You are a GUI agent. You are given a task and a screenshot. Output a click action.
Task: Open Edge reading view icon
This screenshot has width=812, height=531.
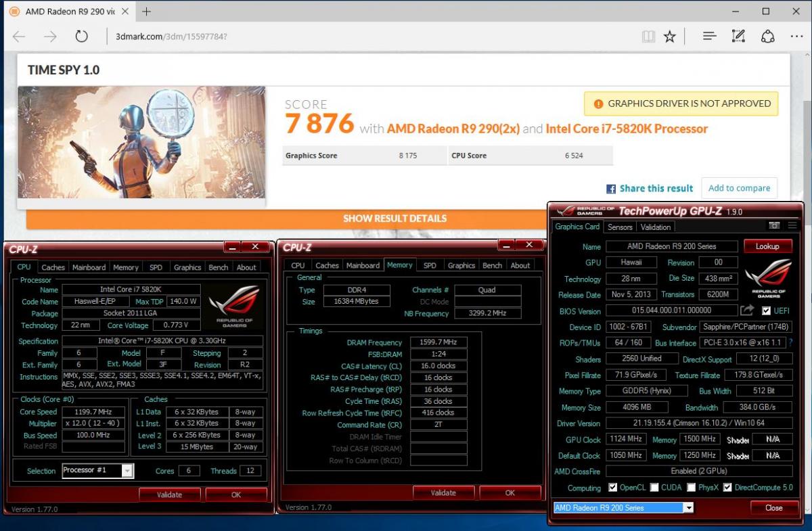(648, 37)
